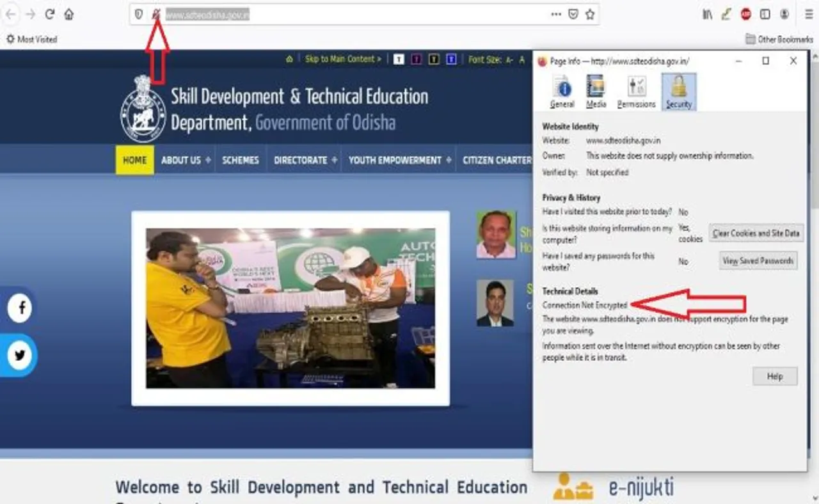Click the Twitter share icon

point(20,355)
